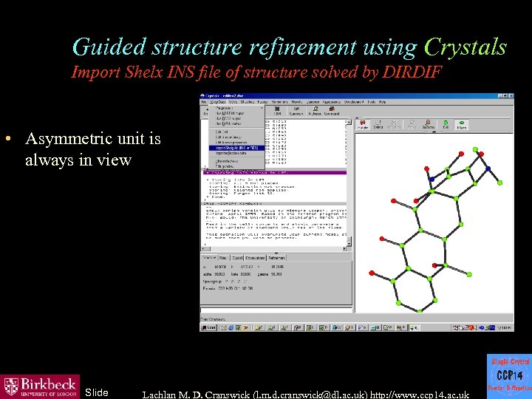This screenshot has height=399, width=532.
Task: Choose Import Shelx file (INS or RES)
Action: (237, 148)
